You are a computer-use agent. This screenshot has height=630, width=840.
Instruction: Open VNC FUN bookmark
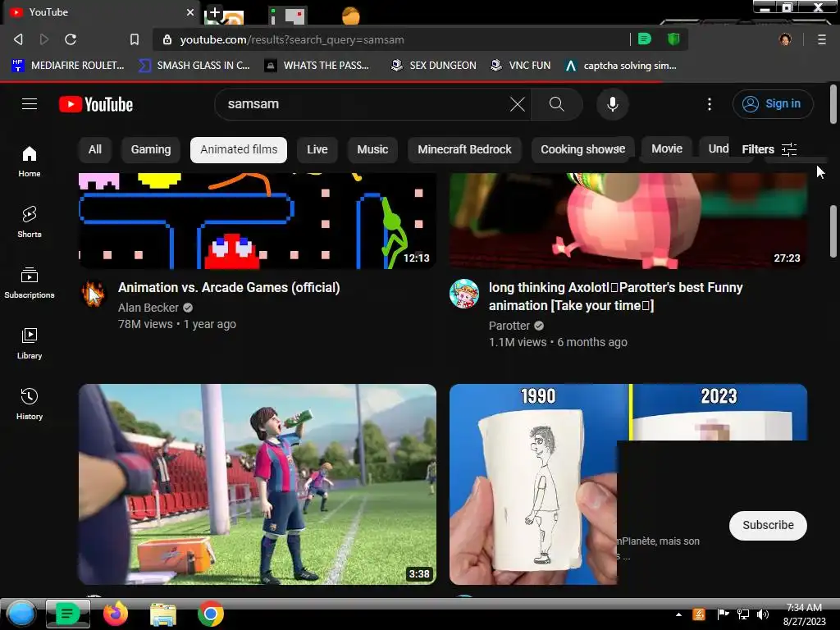(521, 66)
